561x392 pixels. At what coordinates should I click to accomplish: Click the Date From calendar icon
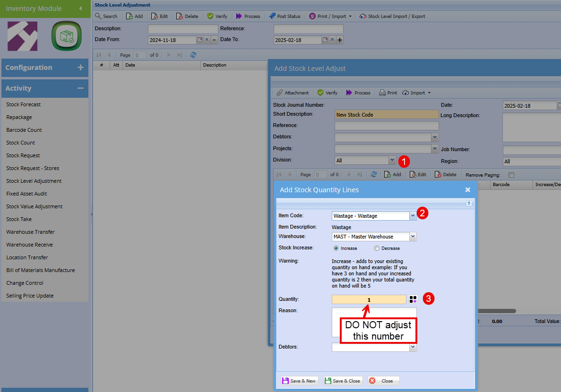pyautogui.click(x=200, y=40)
